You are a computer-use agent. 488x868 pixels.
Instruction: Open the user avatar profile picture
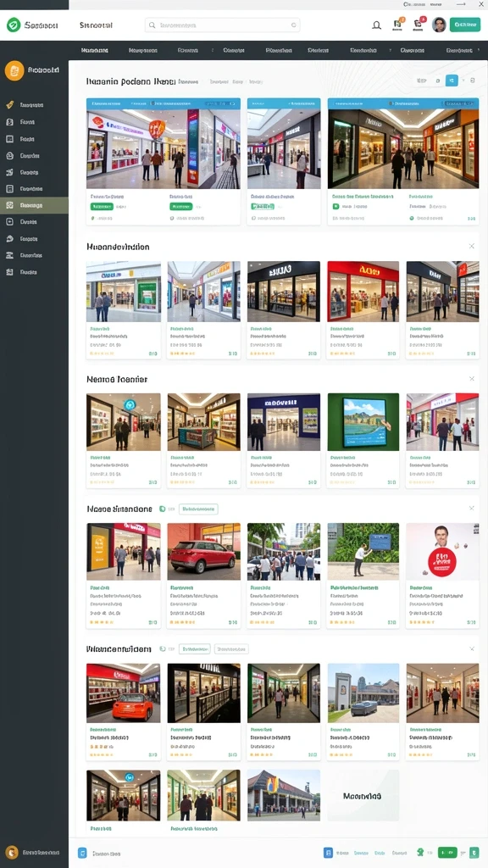click(x=439, y=25)
